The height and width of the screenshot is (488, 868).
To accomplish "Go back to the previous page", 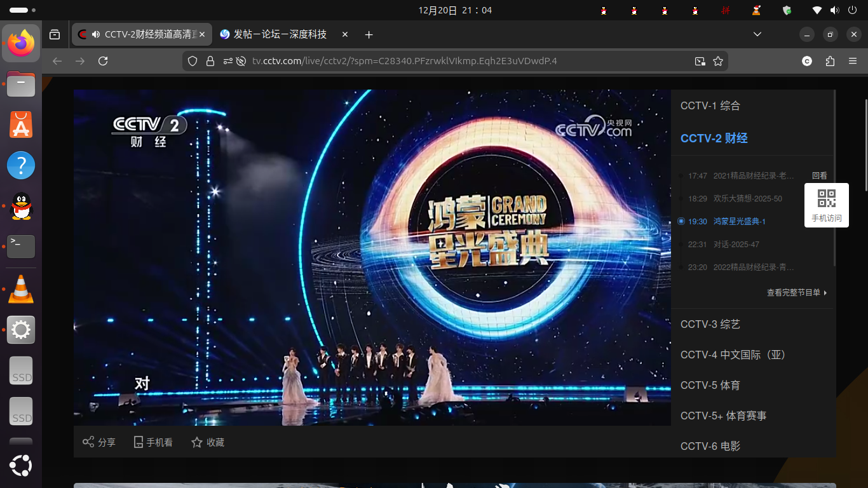I will pos(57,61).
